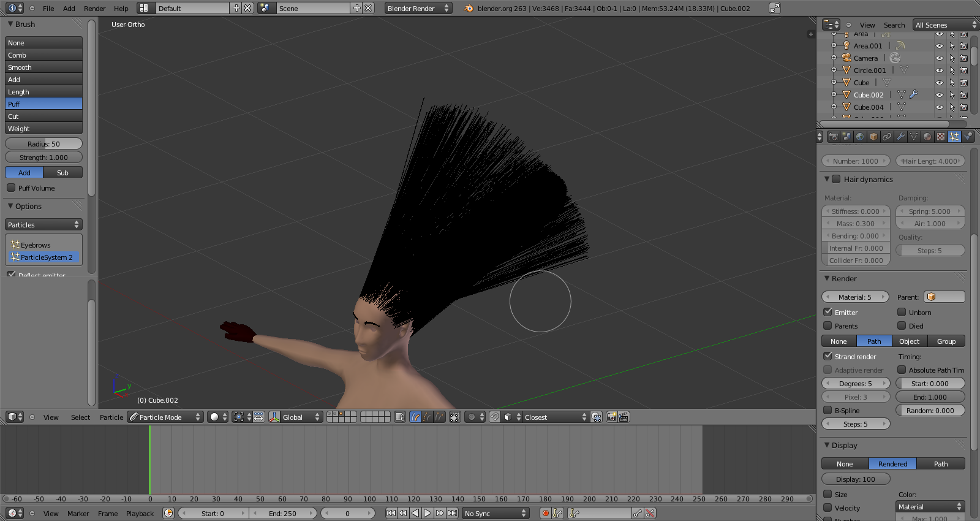Viewport: 980px width, 521px height.
Task: Collapse the Brush panel
Action: point(10,24)
